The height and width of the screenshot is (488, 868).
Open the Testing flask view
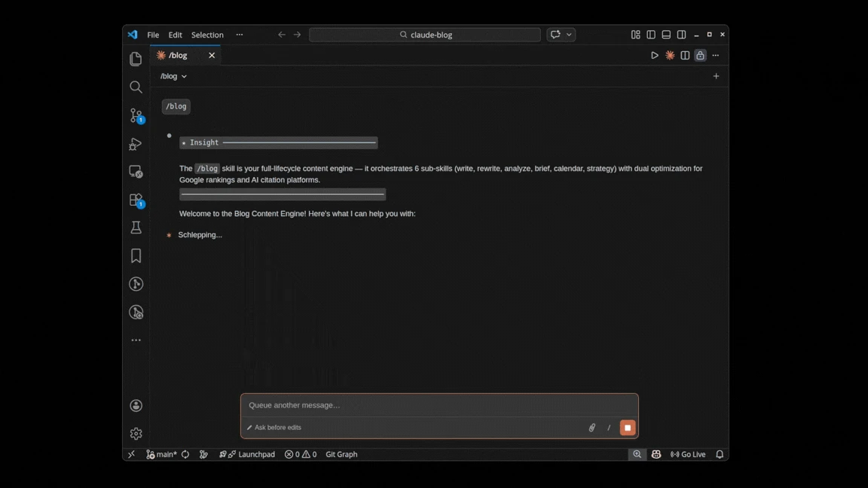point(136,227)
